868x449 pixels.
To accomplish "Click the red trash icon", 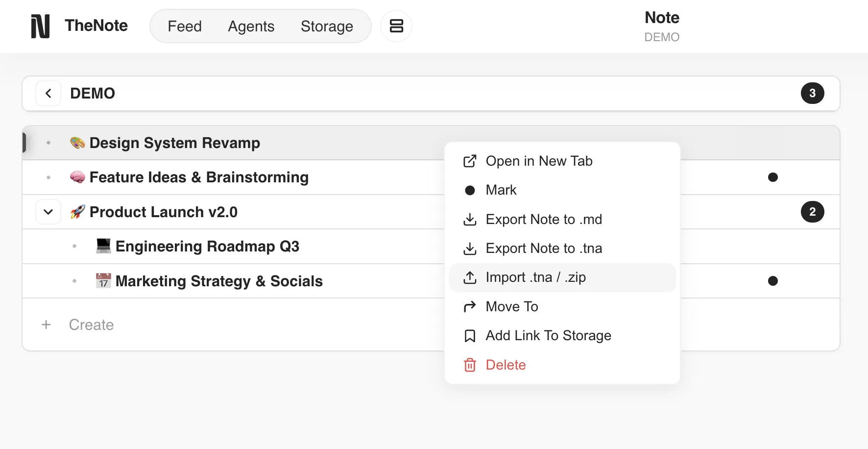I will click(x=470, y=365).
